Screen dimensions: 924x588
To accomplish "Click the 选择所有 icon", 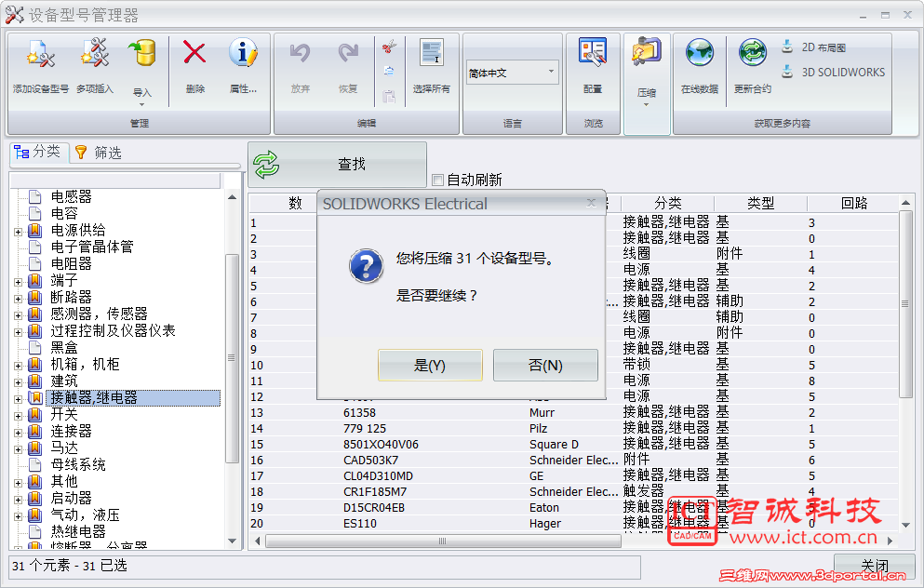I will (x=432, y=52).
